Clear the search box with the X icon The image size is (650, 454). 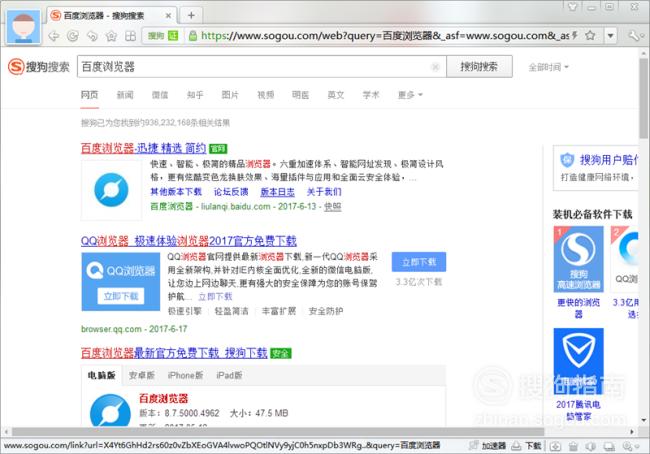point(435,67)
